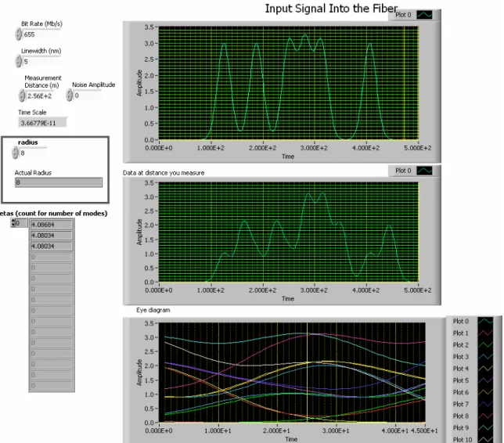The height and width of the screenshot is (443, 504).
Task: Click Plot 2 swatch in Eye diagram legend
Action: (485, 345)
